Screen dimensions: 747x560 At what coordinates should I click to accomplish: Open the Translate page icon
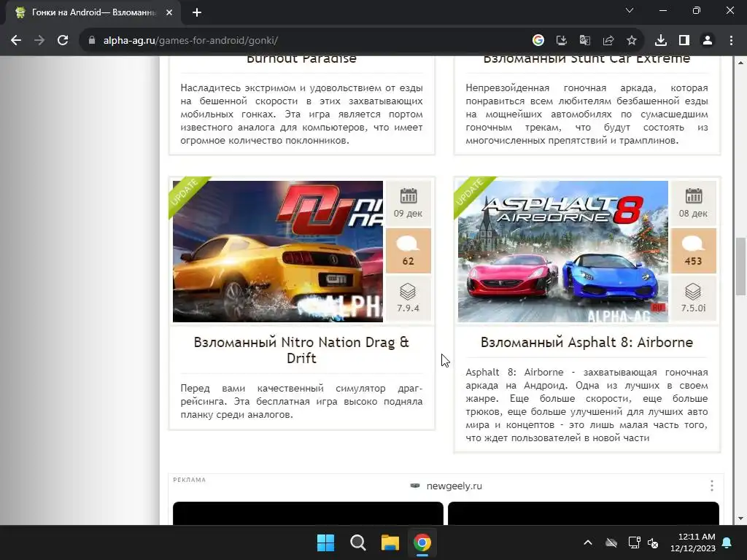pos(584,41)
